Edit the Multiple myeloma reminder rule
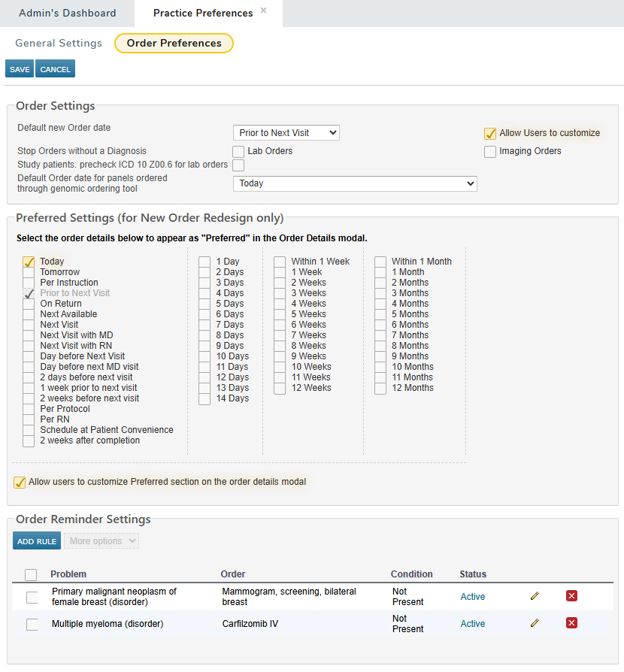624x672 pixels. pos(535,622)
